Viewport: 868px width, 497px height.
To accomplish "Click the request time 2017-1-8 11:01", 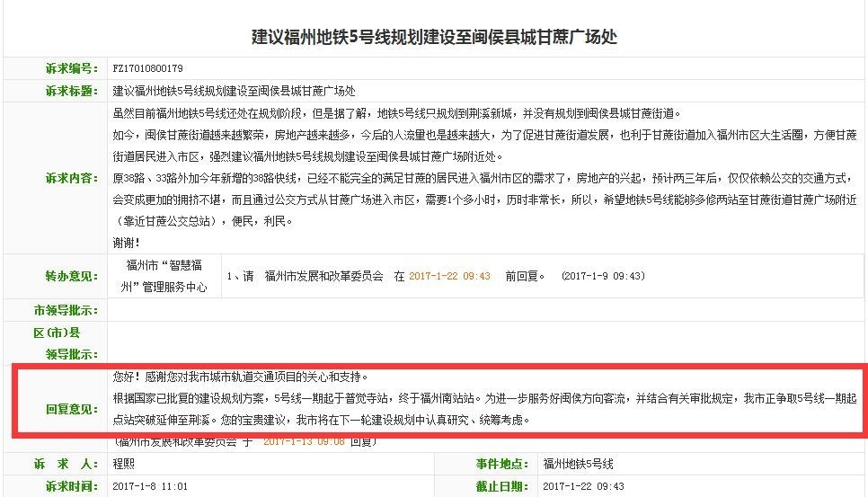I will click(x=150, y=486).
